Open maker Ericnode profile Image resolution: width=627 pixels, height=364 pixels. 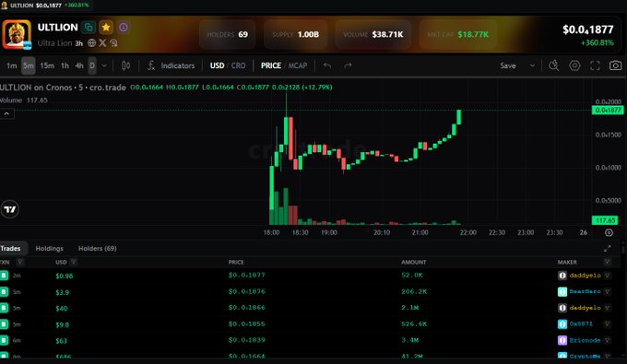point(585,340)
